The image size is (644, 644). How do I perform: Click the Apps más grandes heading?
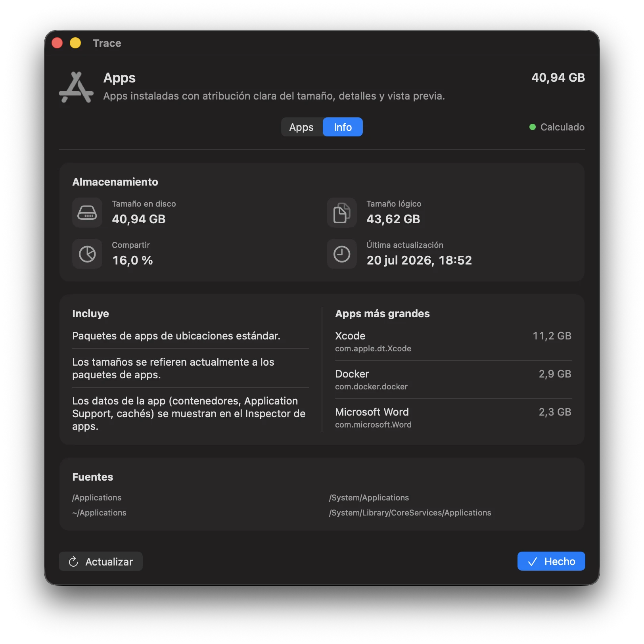point(382,314)
